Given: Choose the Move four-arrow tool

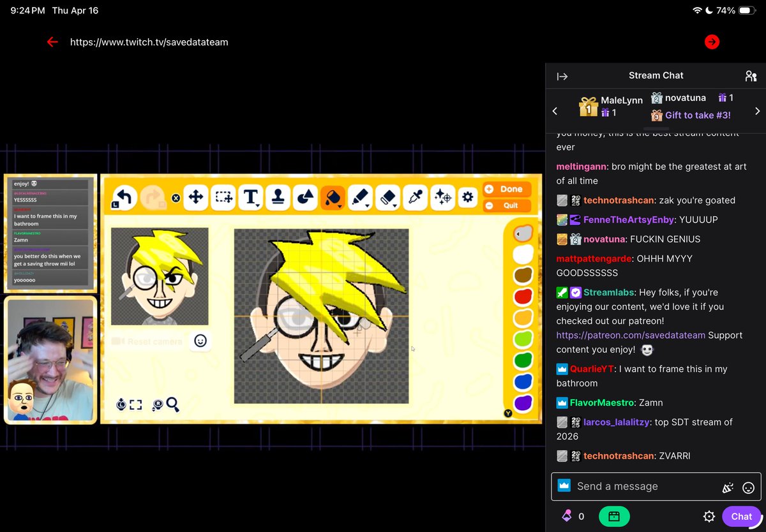Looking at the screenshot, I should [196, 197].
